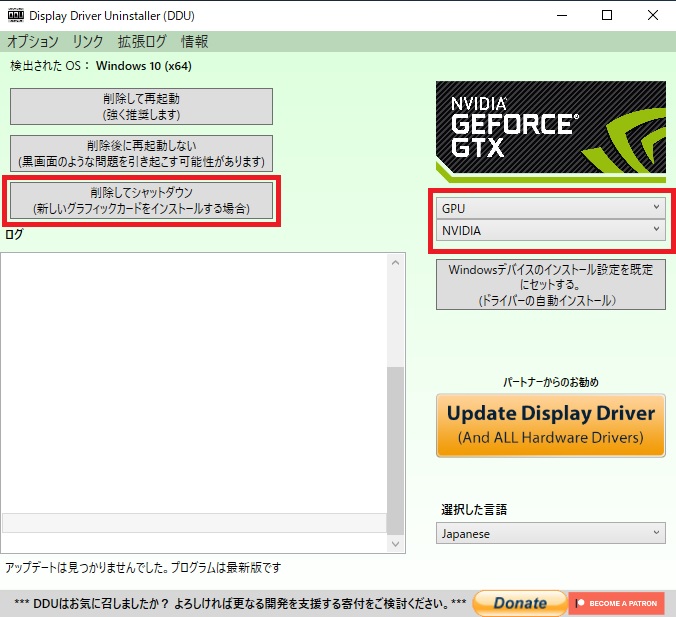
Task: Maximize the DDU window
Action: point(607,16)
